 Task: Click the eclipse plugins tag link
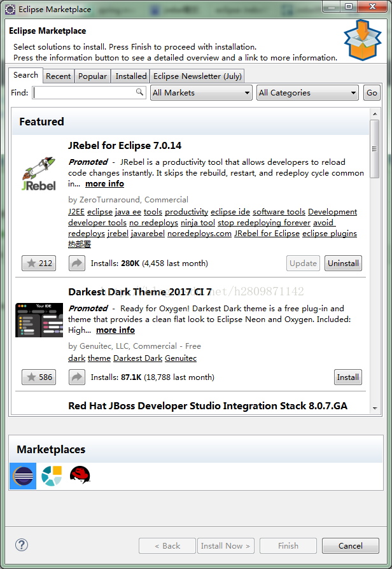330,234
